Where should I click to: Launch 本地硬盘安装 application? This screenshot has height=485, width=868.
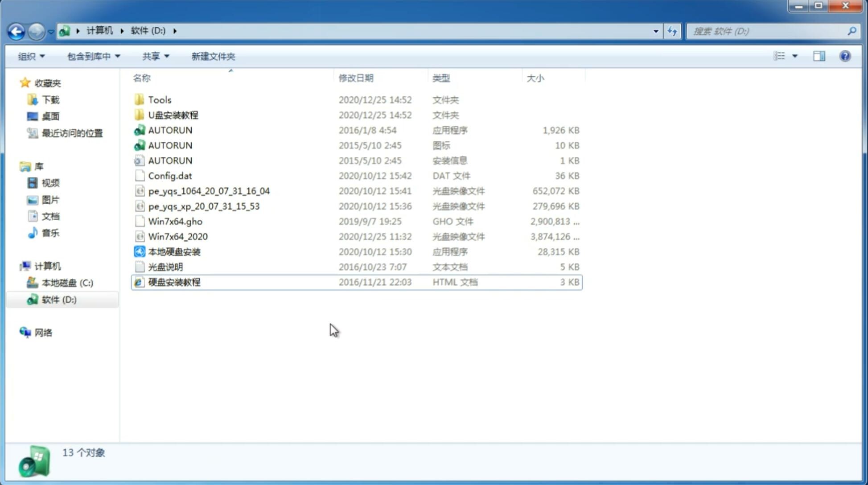coord(173,251)
